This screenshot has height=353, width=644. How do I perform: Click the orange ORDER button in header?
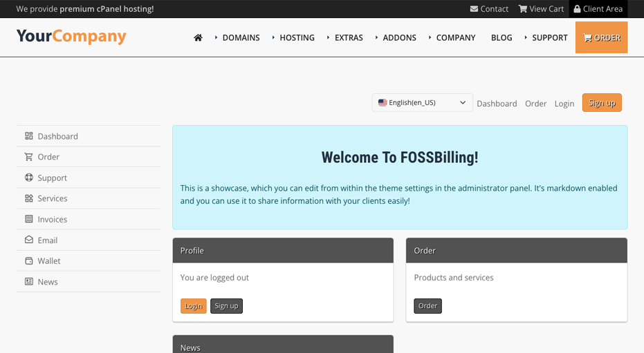coord(601,37)
